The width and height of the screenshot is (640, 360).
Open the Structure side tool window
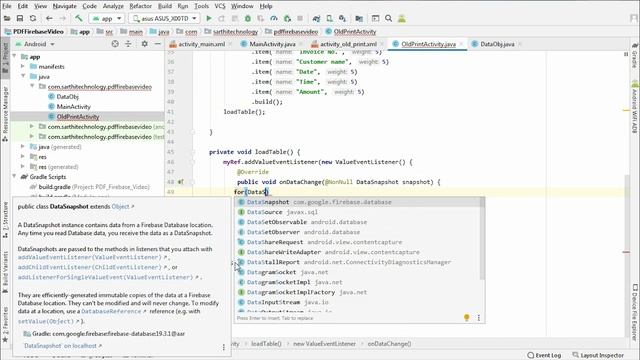coord(5,220)
